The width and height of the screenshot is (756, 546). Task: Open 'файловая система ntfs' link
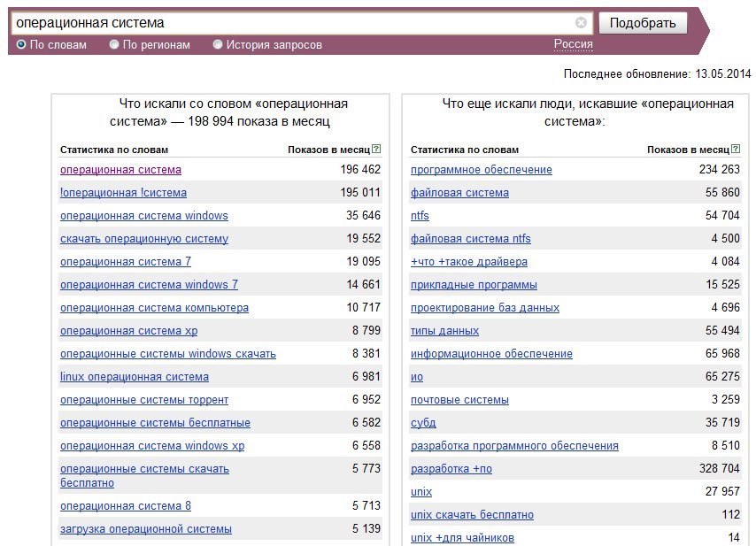(x=471, y=239)
